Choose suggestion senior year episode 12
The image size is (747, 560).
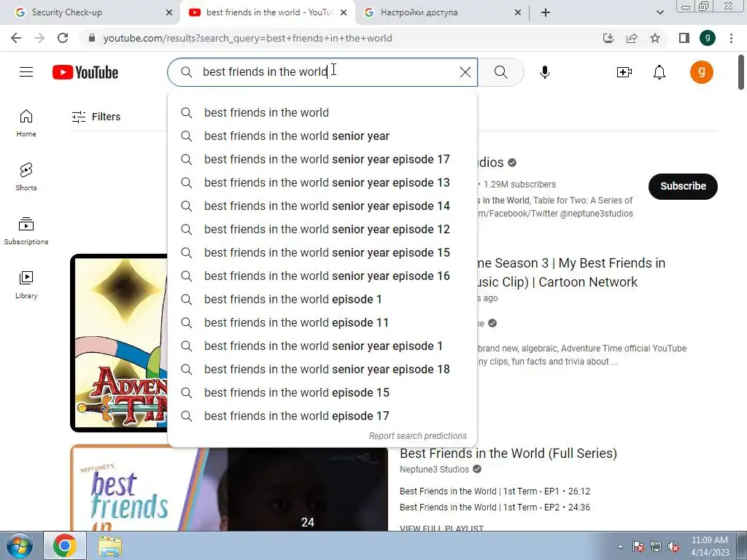click(x=322, y=229)
